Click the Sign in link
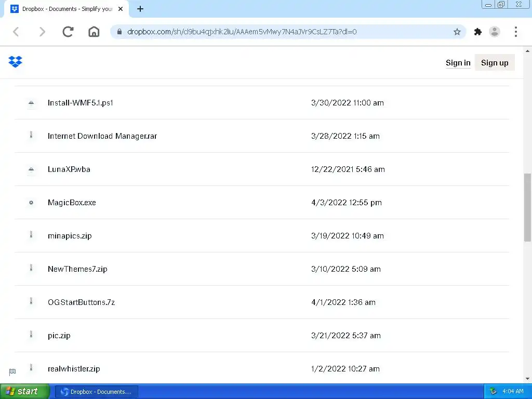The image size is (532, 399). (x=458, y=63)
